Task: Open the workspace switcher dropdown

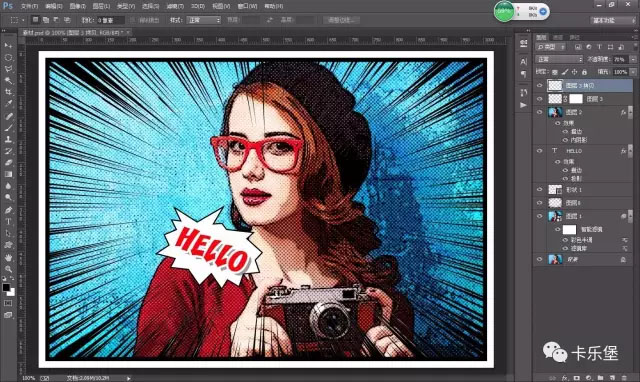Action: [x=613, y=20]
